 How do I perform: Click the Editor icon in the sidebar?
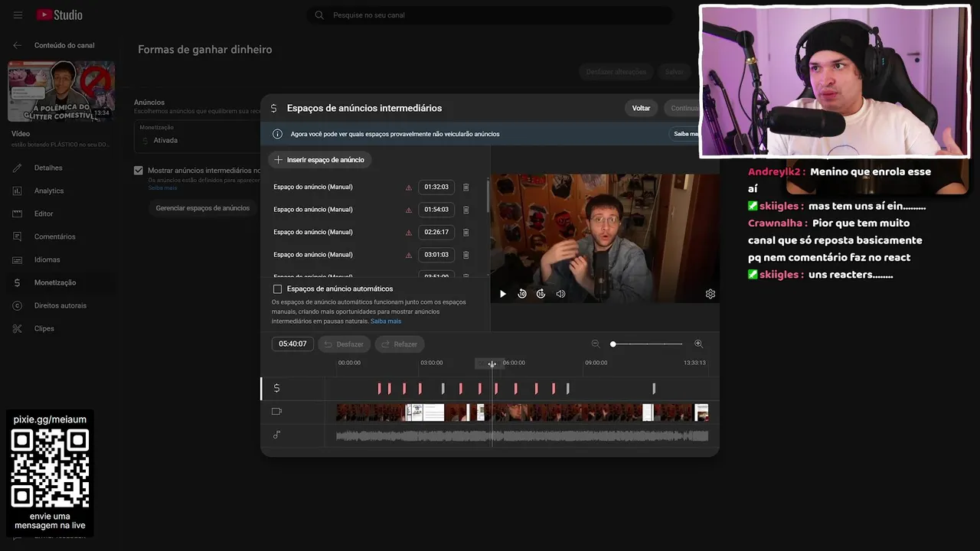tap(17, 214)
